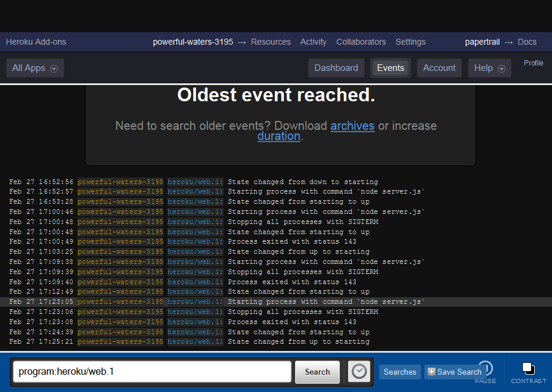552x392 pixels.
Task: Click timestamp Feb 27 17:03:25
Action: pos(41,252)
